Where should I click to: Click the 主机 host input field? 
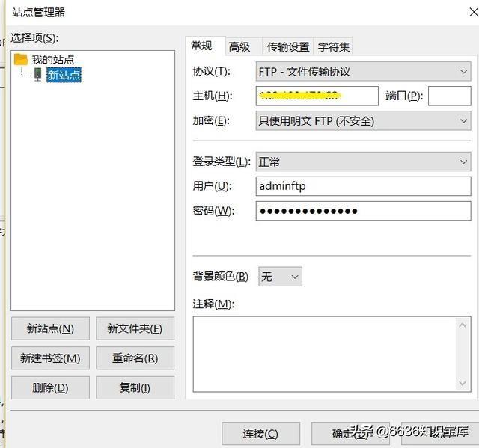click(317, 96)
